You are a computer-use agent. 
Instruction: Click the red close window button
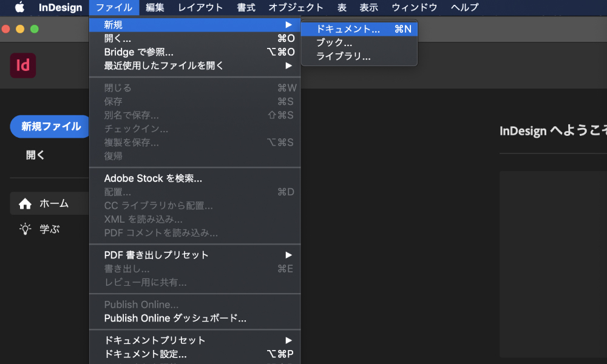pos(6,29)
